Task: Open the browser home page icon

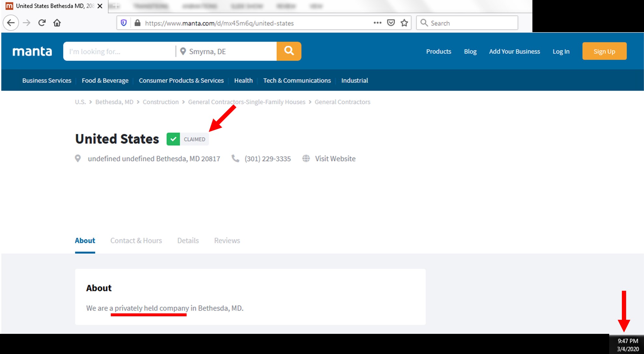Action: pyautogui.click(x=57, y=23)
